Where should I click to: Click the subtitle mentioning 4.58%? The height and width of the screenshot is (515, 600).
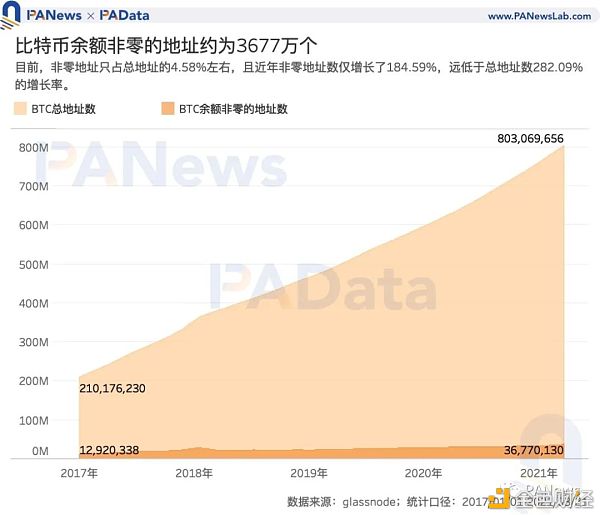[299, 76]
